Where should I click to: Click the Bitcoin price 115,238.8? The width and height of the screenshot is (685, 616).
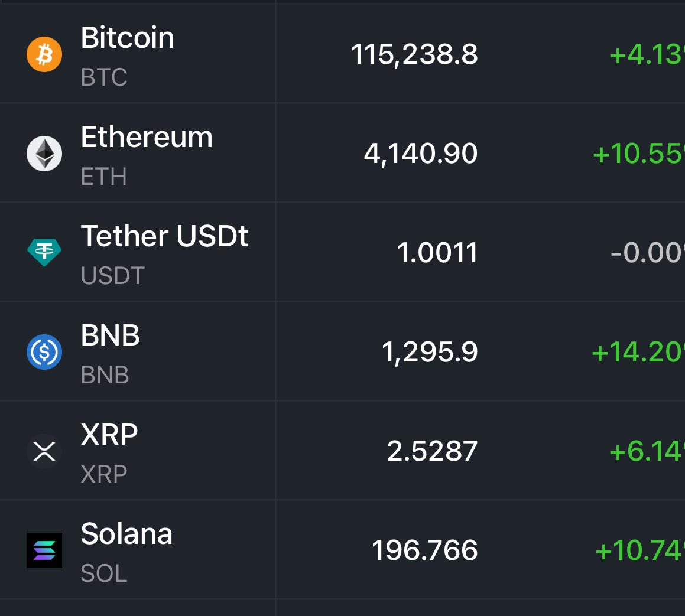pyautogui.click(x=414, y=55)
